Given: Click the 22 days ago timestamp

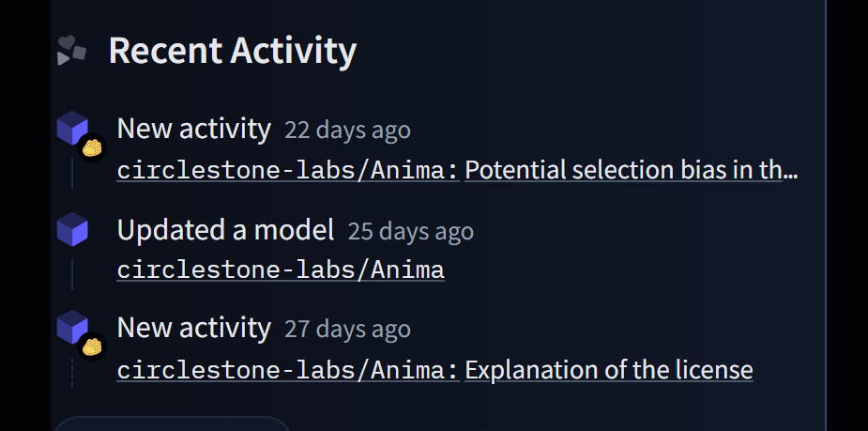Looking at the screenshot, I should [x=347, y=130].
